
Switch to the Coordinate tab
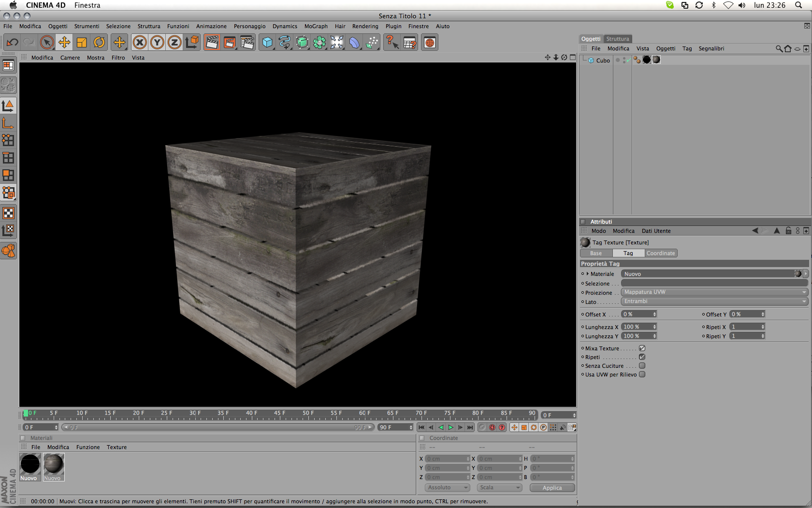click(x=660, y=253)
